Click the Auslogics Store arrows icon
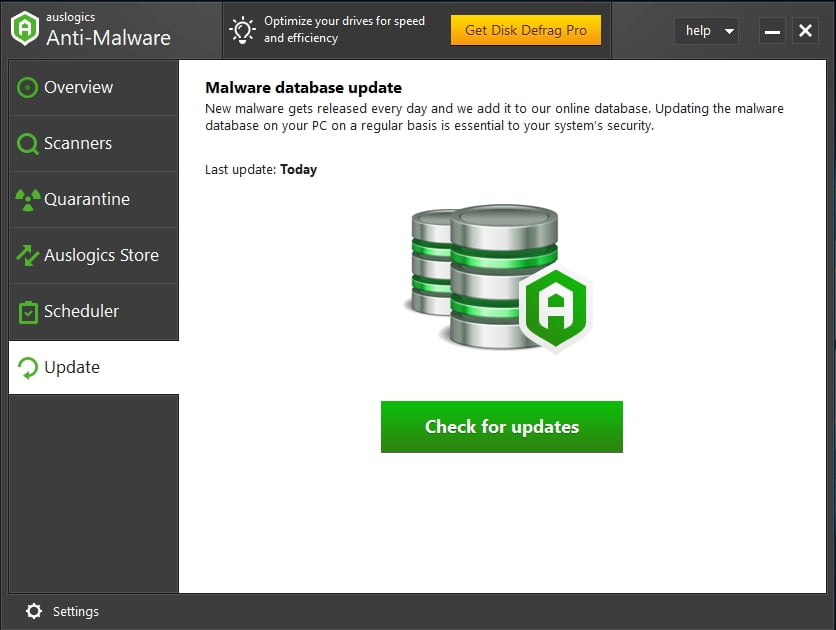836x630 pixels. (28, 255)
